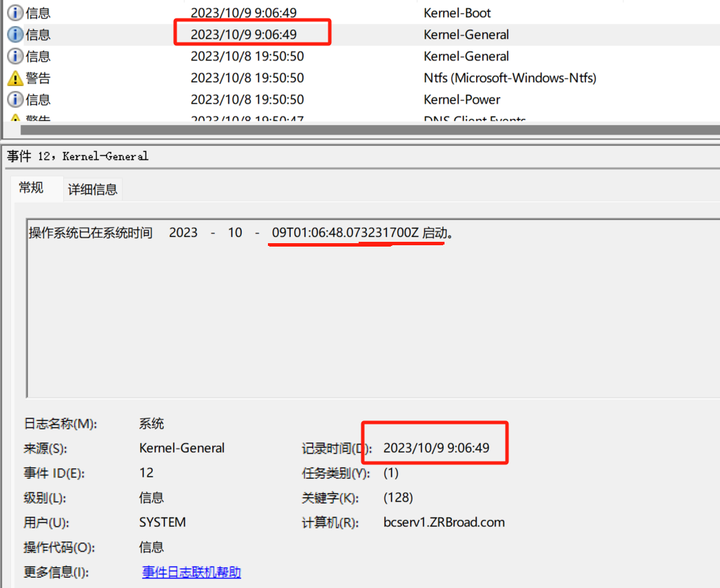The width and height of the screenshot is (720, 588).
Task: Select Ntfs (Microsoft-Windows-Ntfs) source cell
Action: (510, 78)
